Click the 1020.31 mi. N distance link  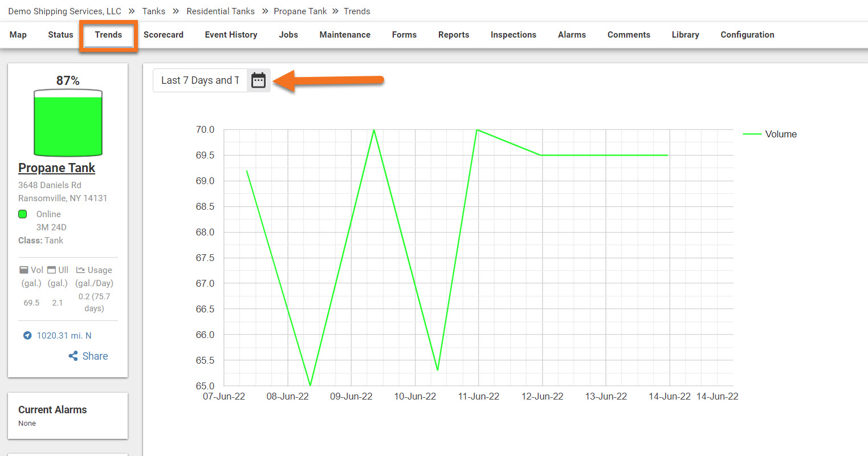64,336
